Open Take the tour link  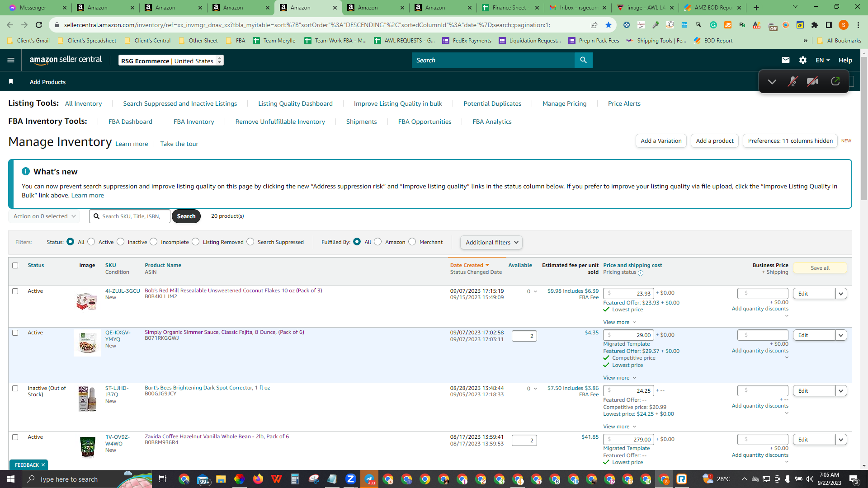[179, 144]
